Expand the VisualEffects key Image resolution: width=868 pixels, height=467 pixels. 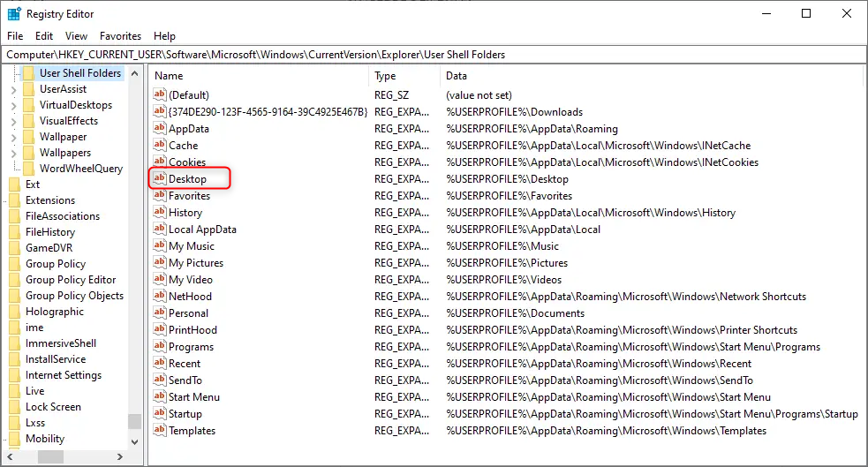tap(14, 121)
